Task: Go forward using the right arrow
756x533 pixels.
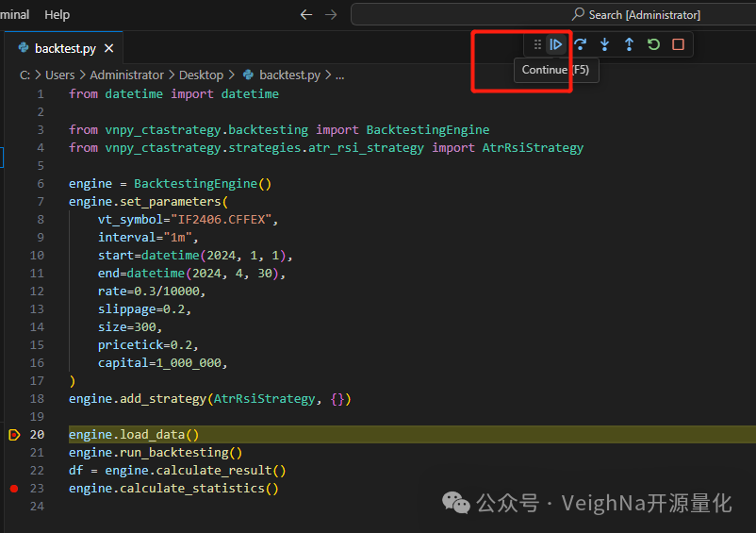Action: (x=330, y=14)
